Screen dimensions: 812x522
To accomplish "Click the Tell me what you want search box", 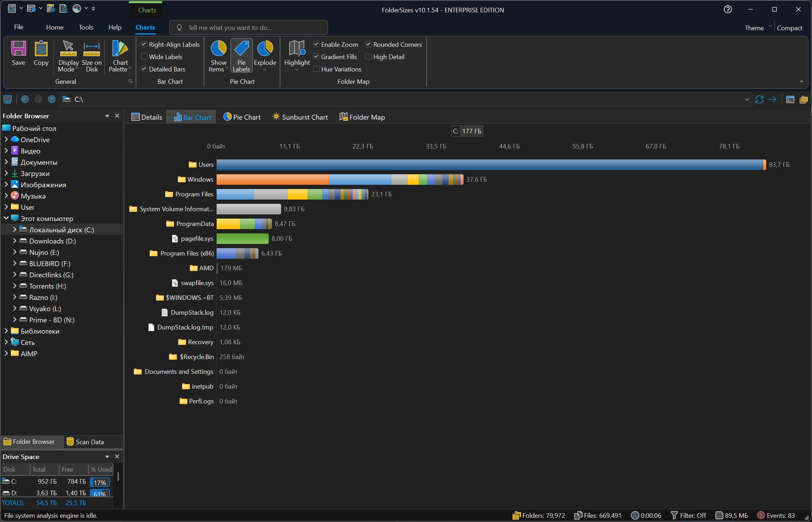I will click(248, 27).
